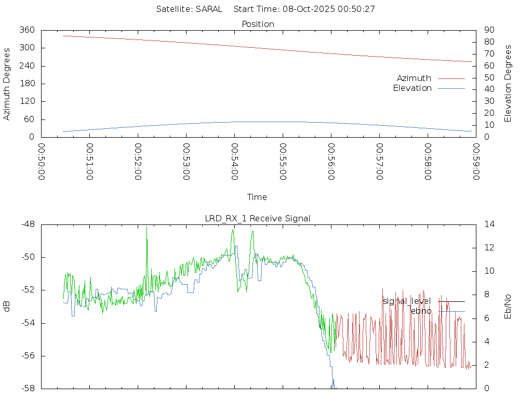Click the Elevation legend label
532x399 pixels.
point(412,88)
